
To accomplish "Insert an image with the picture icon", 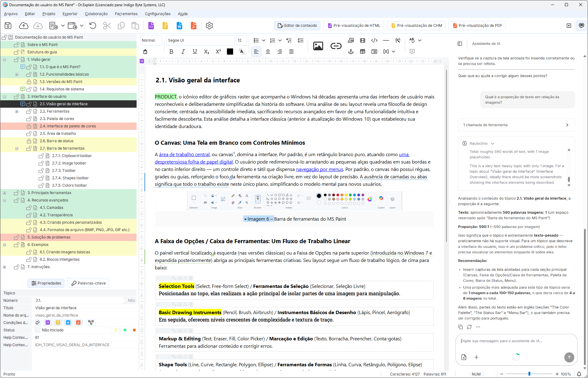I will (x=318, y=46).
